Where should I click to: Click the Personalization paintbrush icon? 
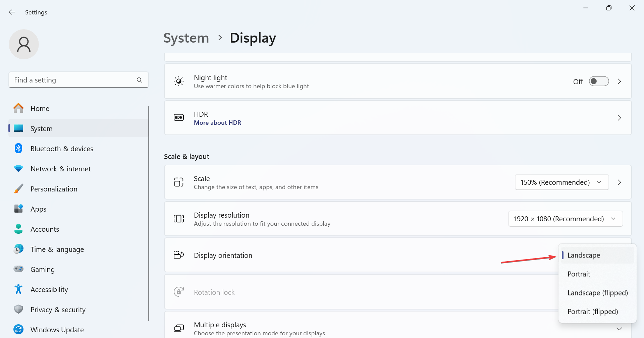tap(18, 189)
